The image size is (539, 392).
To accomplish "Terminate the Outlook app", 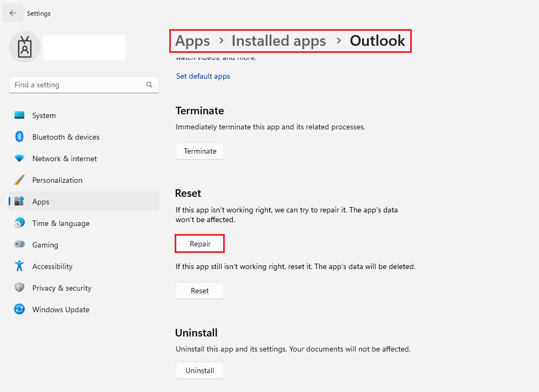I will (200, 151).
